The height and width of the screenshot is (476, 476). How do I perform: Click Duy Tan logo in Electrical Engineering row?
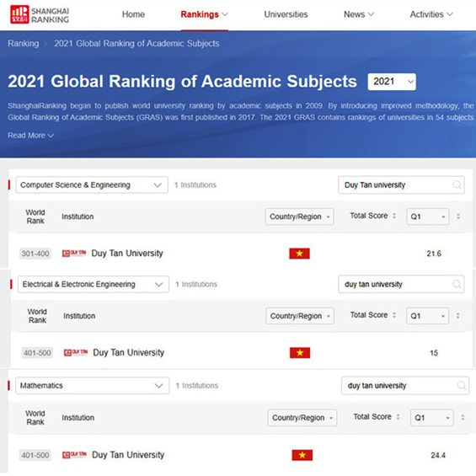76,352
